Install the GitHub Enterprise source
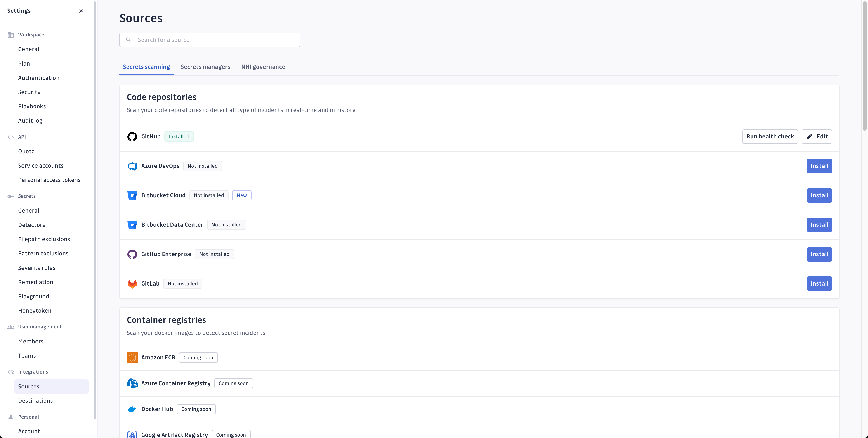This screenshot has width=868, height=438. click(819, 254)
